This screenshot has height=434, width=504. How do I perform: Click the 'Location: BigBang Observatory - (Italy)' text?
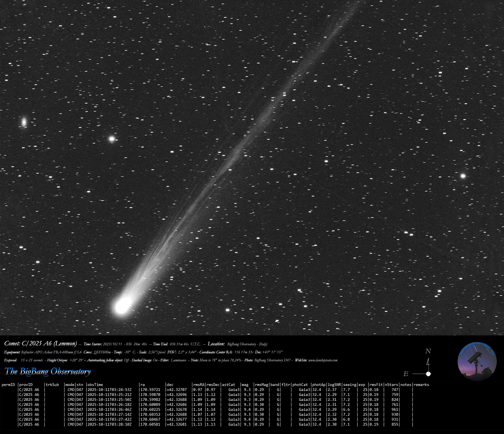coord(238,344)
